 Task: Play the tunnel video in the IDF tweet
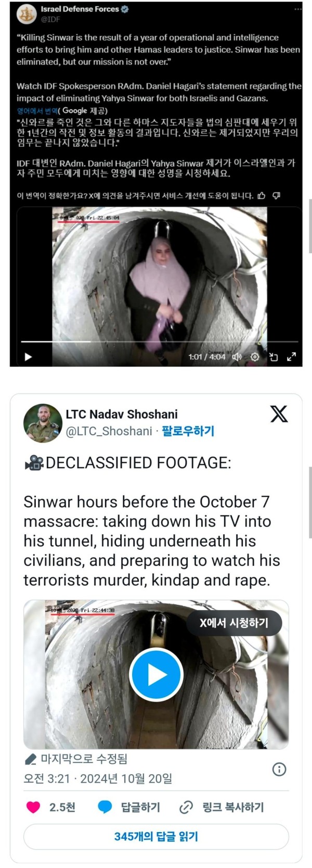28,357
